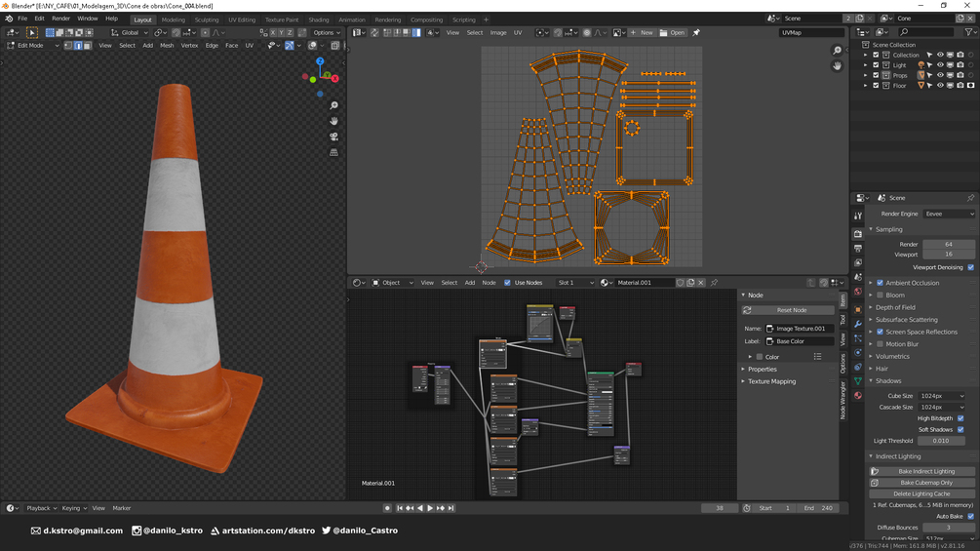Toggle the 3D viewport camera view icon
This screenshot has width=980, height=551.
pyautogui.click(x=333, y=137)
